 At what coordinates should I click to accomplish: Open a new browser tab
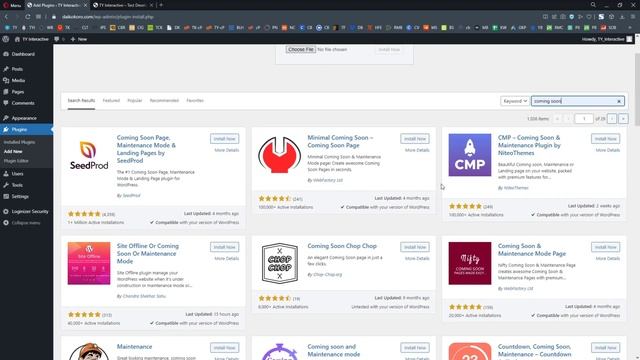pos(161,5)
